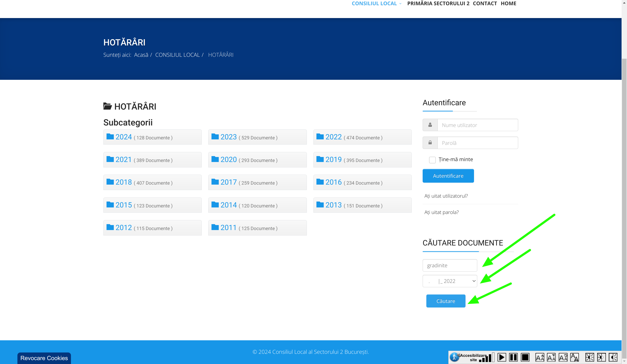Screen dimensions: 627x364
Task: Open the Ați uitat parola? link
Action: click(441, 212)
